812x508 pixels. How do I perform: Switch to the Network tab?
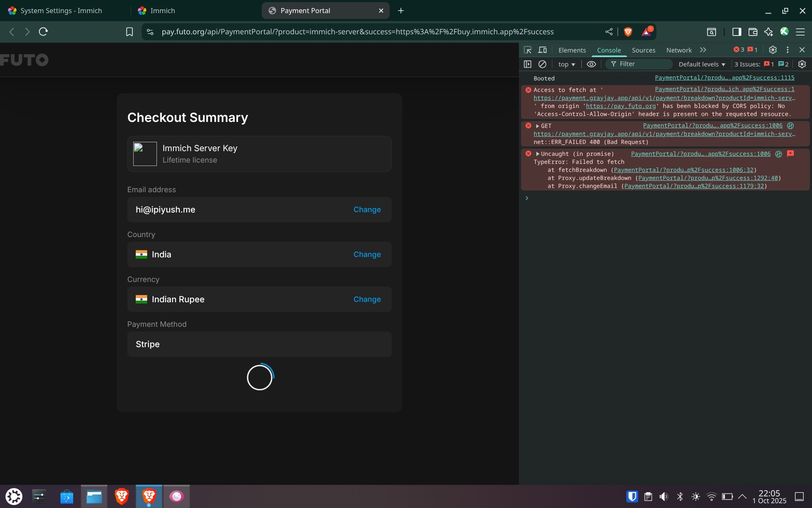click(679, 50)
